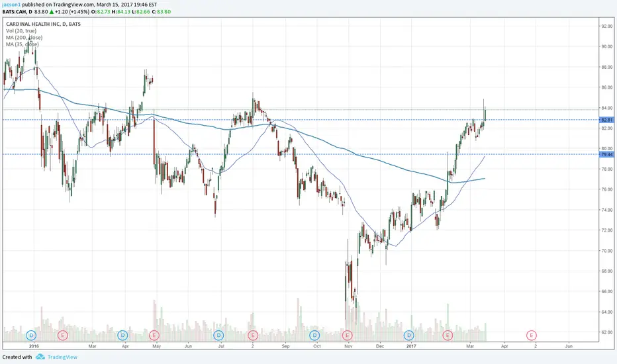The image size is (617, 364).
Task: Click the 'CARDINAL HEALTH INC, D, BATS' legend title
Action: (x=43, y=24)
